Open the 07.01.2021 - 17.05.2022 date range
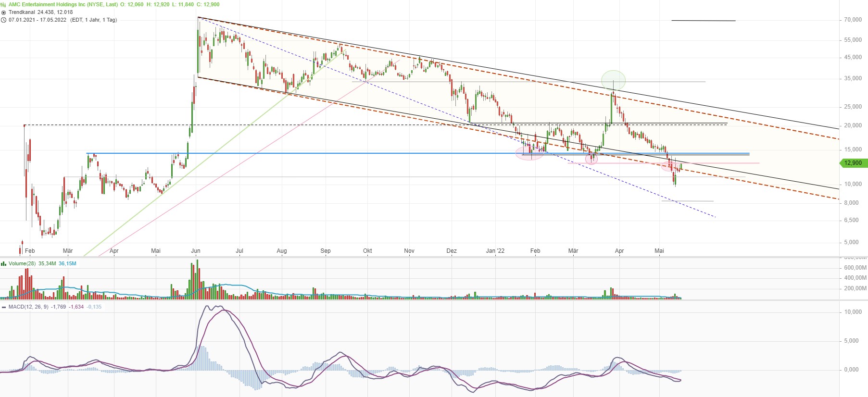 (38, 20)
